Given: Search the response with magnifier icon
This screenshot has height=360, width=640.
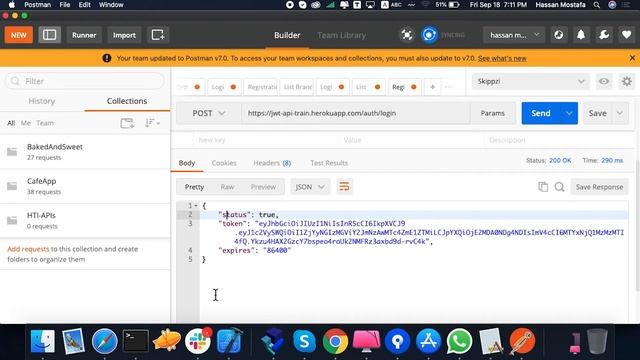Looking at the screenshot, I should (559, 187).
